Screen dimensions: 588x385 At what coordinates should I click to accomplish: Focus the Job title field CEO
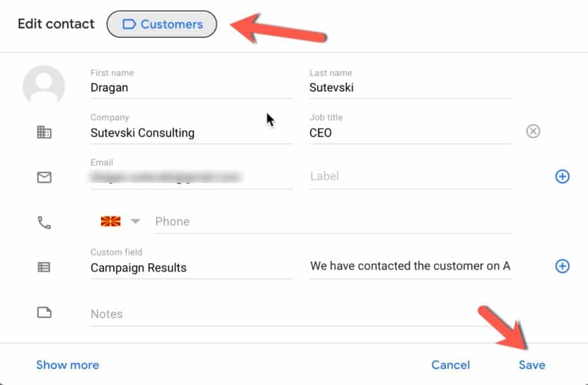coord(409,133)
